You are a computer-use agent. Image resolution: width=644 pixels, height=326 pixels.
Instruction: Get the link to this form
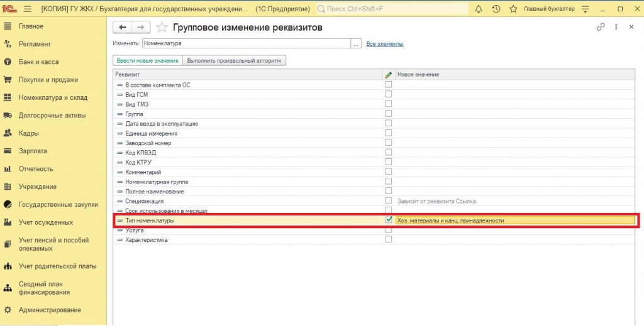(601, 27)
